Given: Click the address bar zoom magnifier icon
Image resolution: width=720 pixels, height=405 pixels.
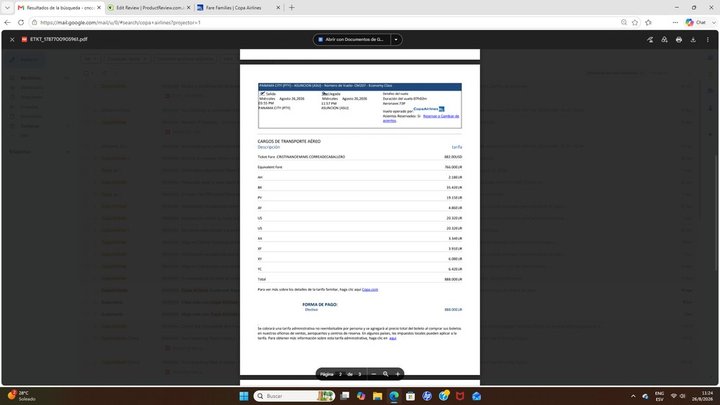Looking at the screenshot, I should tap(624, 22).
